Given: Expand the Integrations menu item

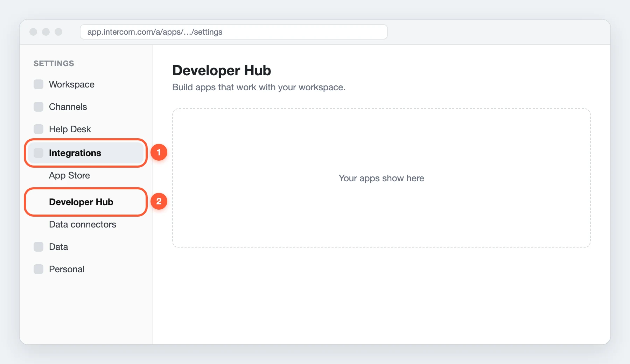Looking at the screenshot, I should [x=86, y=153].
